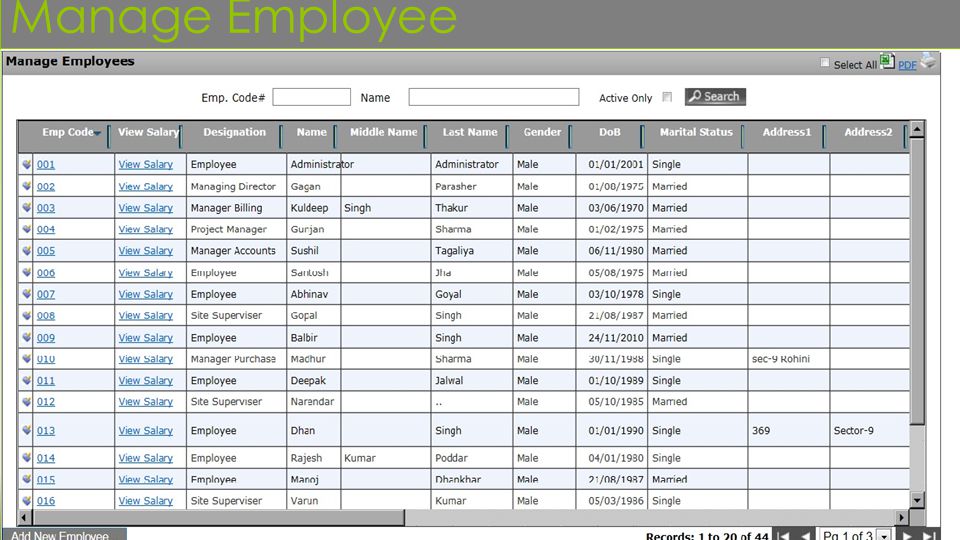Click the row icon for employee 010
The height and width of the screenshot is (540, 960).
coord(26,359)
